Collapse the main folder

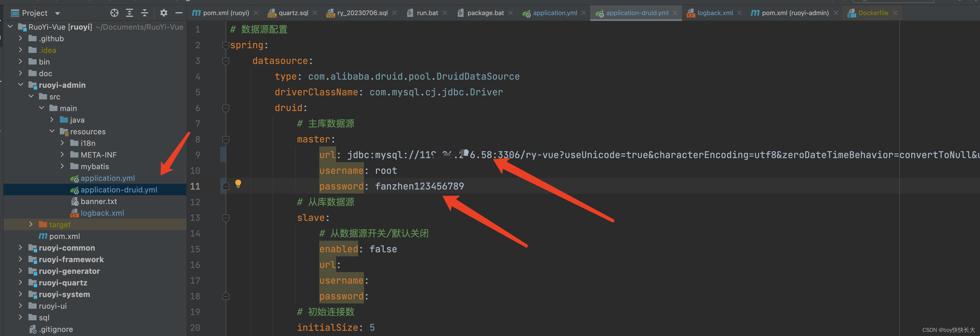tap(42, 108)
